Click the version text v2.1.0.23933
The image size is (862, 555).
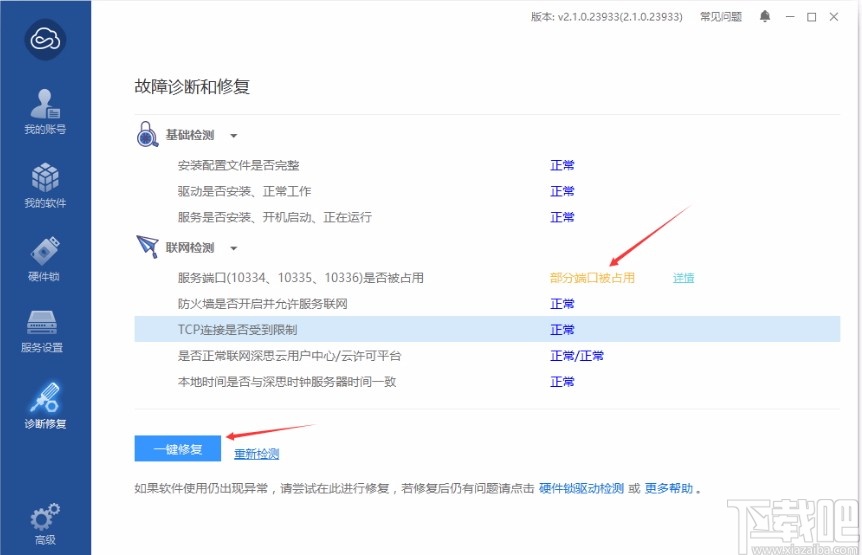pos(606,16)
